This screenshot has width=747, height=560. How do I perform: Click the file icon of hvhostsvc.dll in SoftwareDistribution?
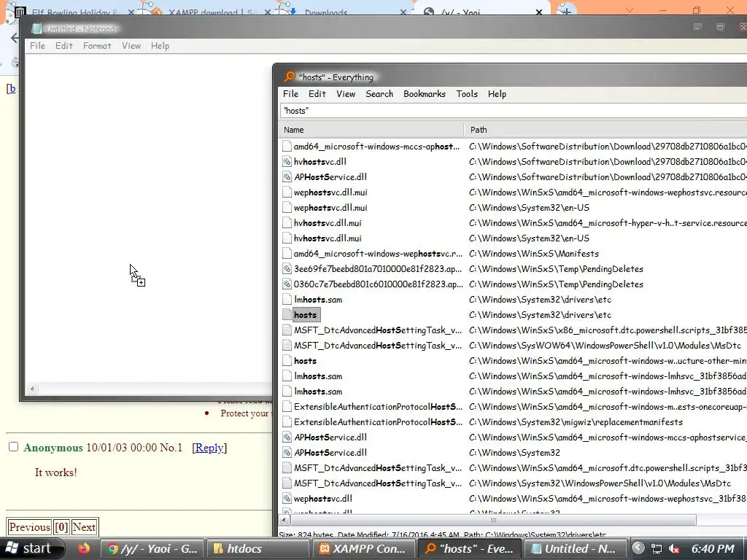[287, 161]
